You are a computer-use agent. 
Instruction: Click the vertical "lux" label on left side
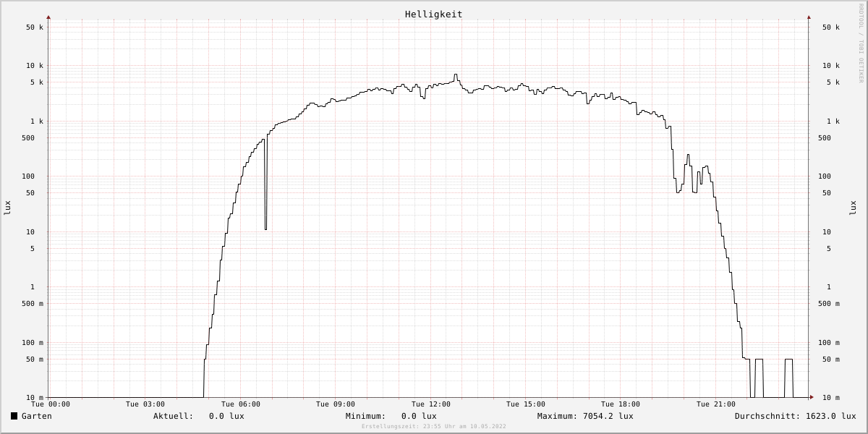coord(7,208)
